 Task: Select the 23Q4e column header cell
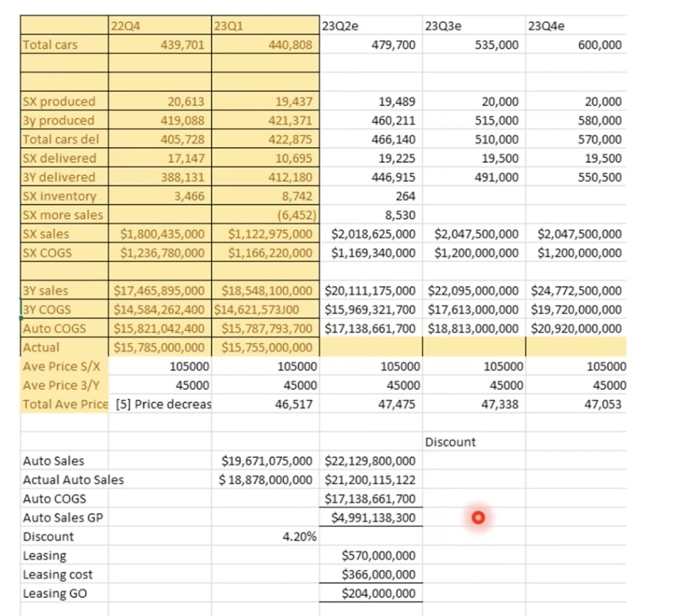(x=576, y=27)
